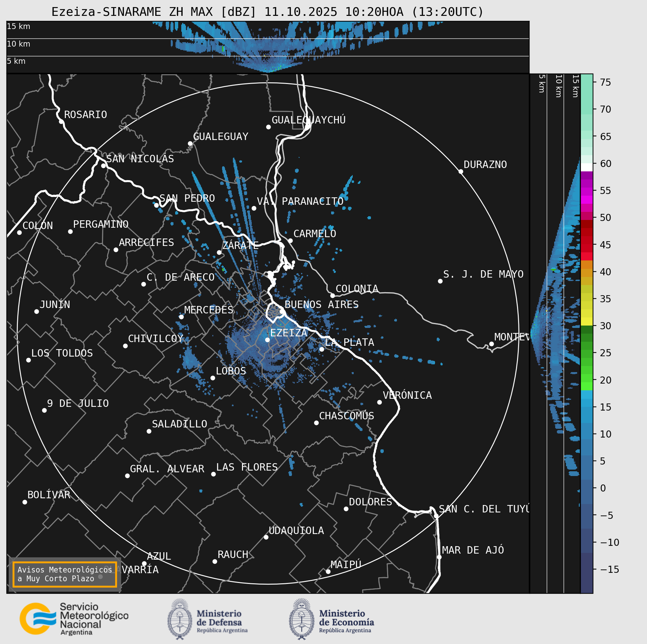The height and width of the screenshot is (644, 647).
Task: Click the EZEIZA radar site marker
Action: (267, 340)
